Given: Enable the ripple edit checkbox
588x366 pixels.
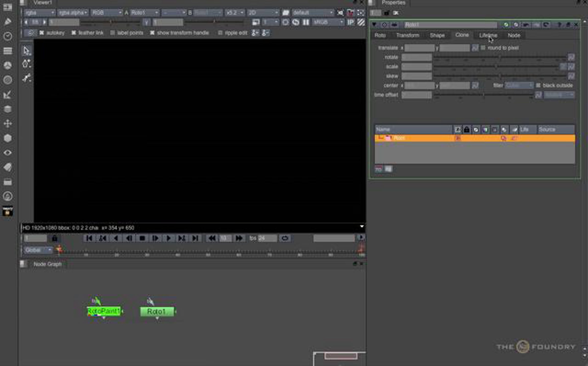Looking at the screenshot, I should pyautogui.click(x=220, y=33).
